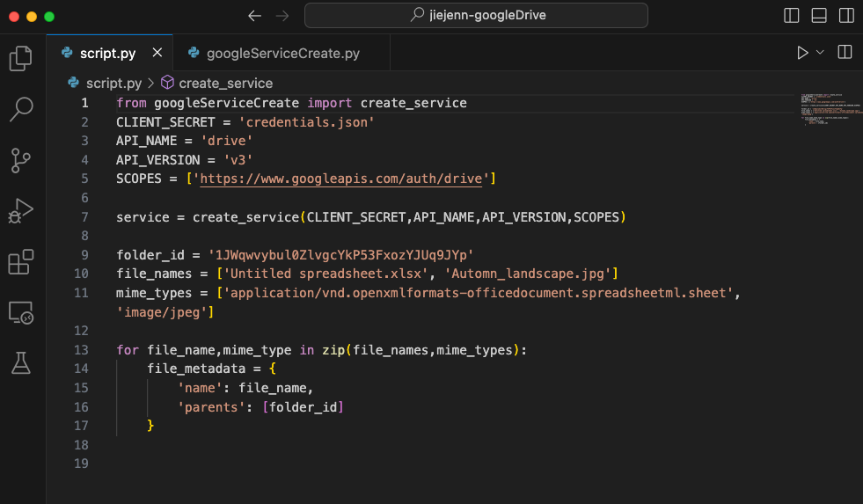Click the zip function call on line 13

click(333, 350)
